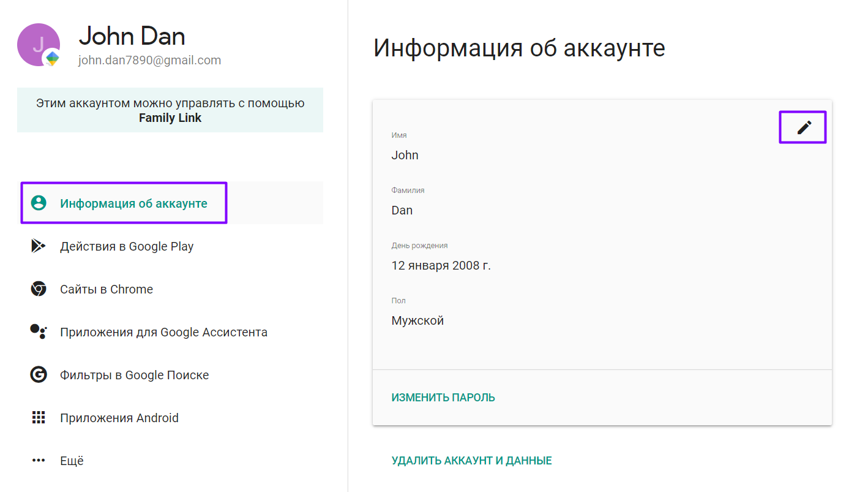Click the Имя field label
Image resolution: width=868 pixels, height=492 pixels.
pyautogui.click(x=399, y=135)
